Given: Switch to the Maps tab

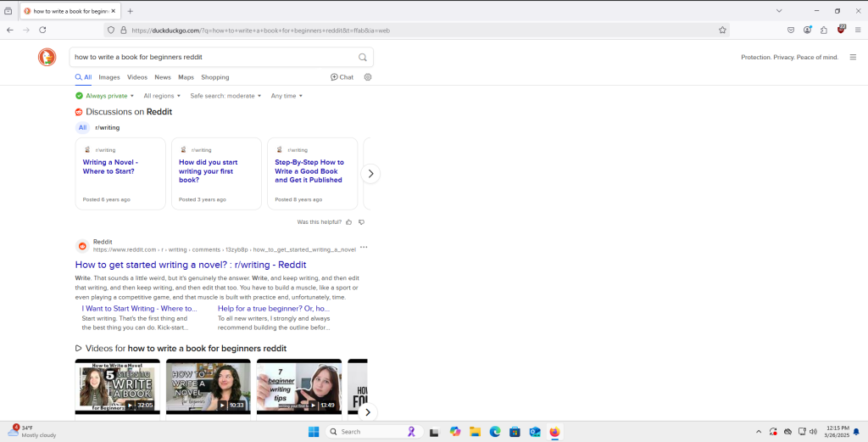Looking at the screenshot, I should point(186,77).
